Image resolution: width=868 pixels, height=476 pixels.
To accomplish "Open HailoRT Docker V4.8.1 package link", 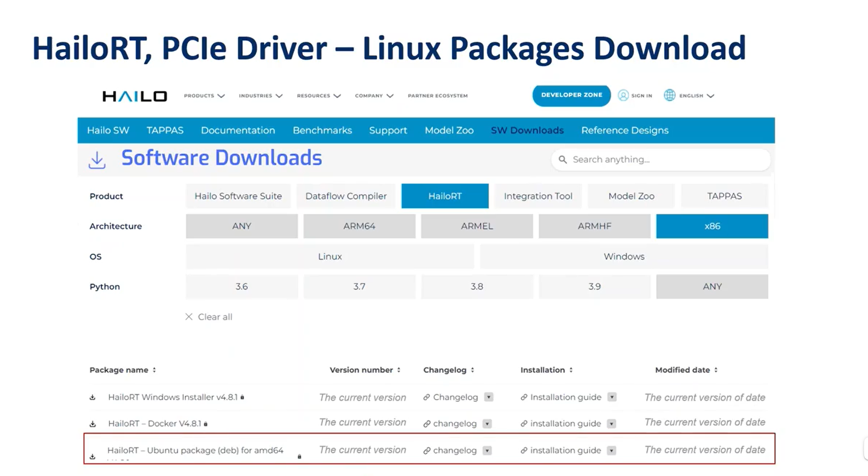I will [155, 423].
